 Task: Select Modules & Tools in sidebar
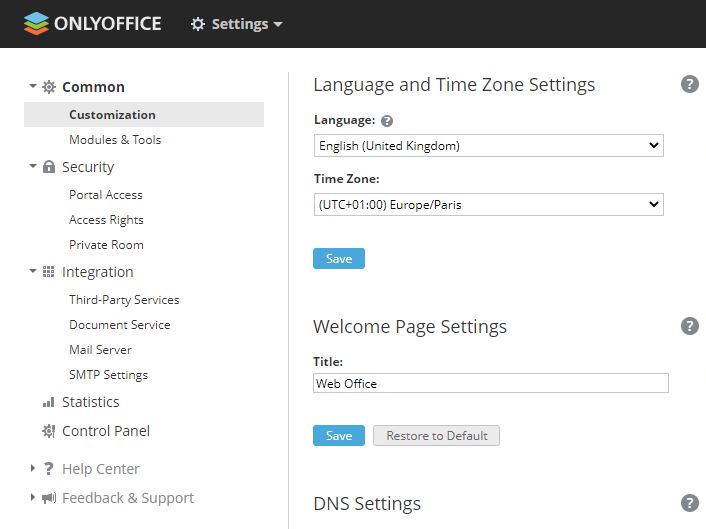(x=115, y=140)
